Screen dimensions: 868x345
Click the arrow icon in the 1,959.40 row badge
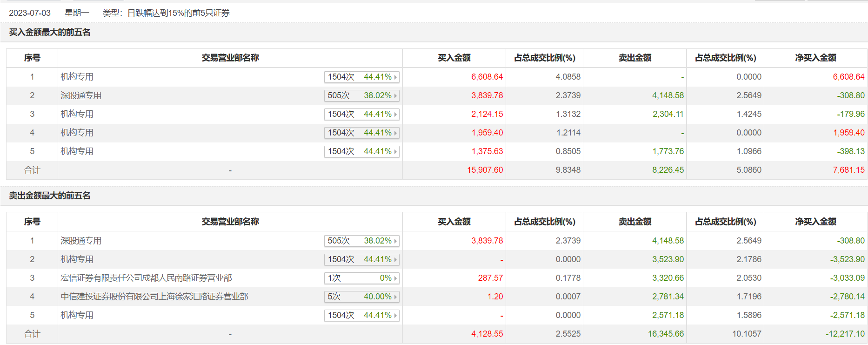pos(395,133)
